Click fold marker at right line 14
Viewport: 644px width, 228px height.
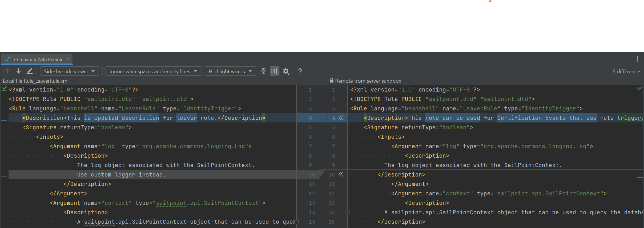tap(348, 213)
